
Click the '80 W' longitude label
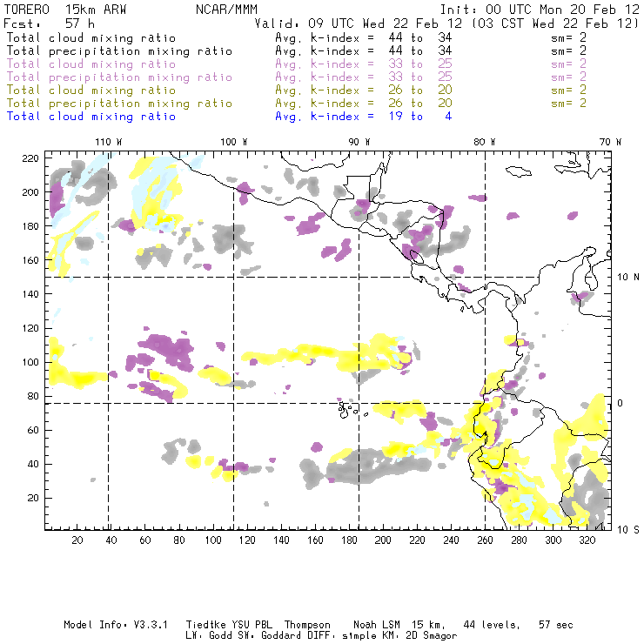pyautogui.click(x=485, y=142)
